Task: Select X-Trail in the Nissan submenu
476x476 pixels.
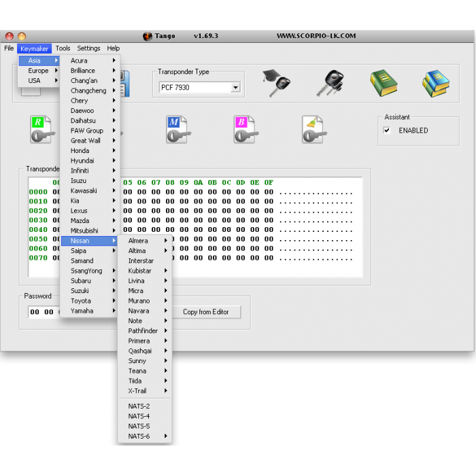Action: point(145,391)
